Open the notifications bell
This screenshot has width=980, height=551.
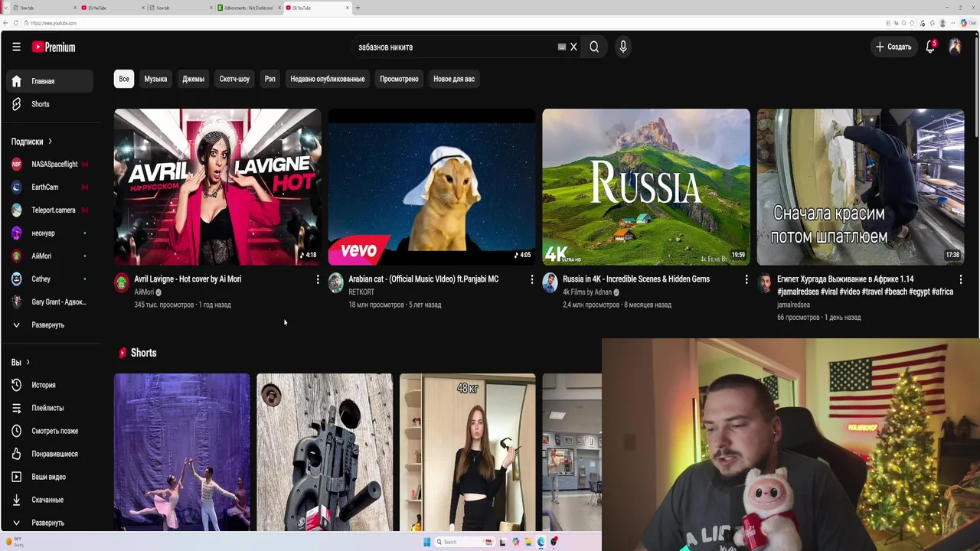(x=930, y=47)
